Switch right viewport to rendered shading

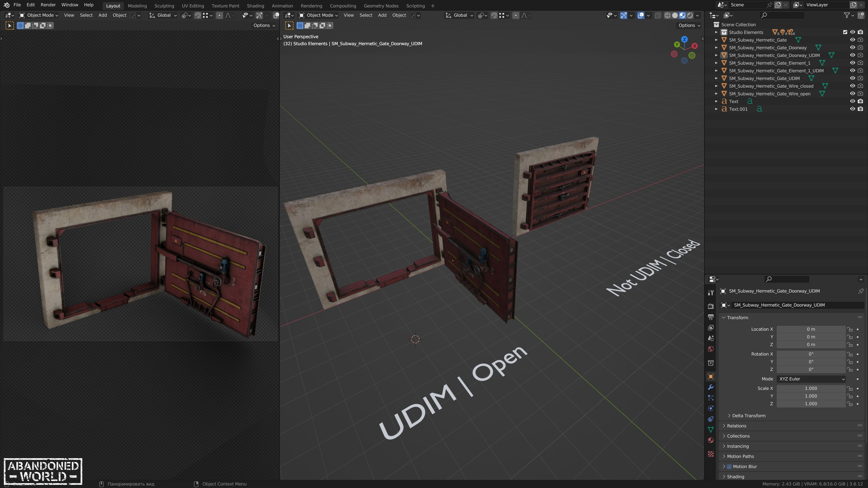pyautogui.click(x=690, y=15)
